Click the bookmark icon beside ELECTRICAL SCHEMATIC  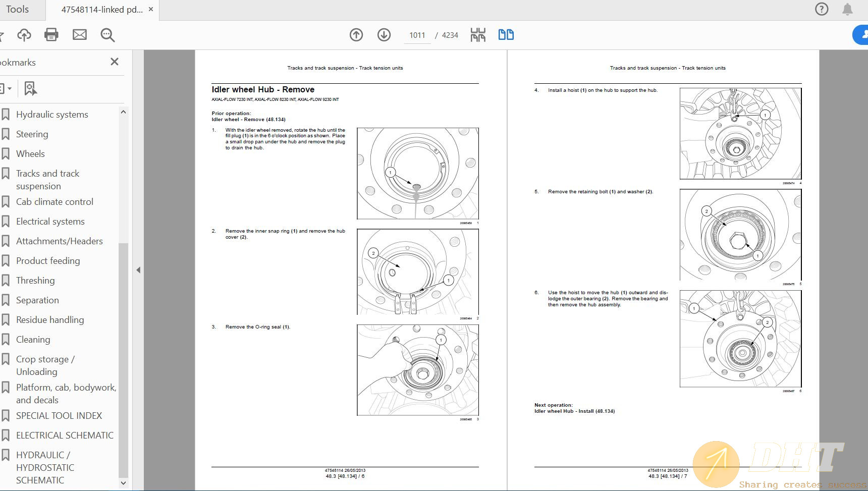tap(6, 435)
